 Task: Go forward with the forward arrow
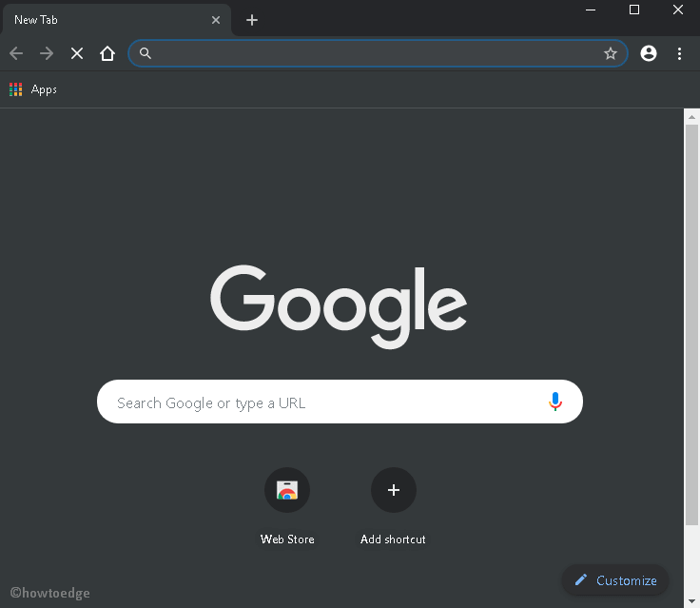pyautogui.click(x=47, y=53)
